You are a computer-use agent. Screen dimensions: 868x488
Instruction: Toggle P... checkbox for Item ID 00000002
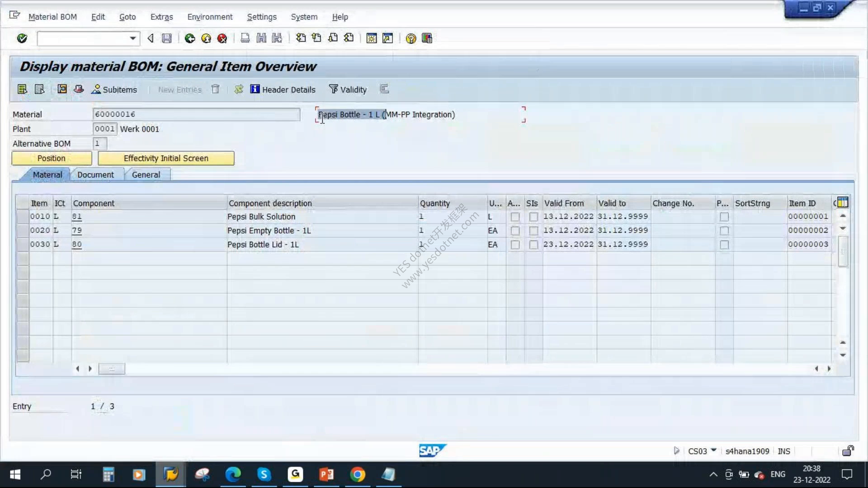tap(724, 231)
